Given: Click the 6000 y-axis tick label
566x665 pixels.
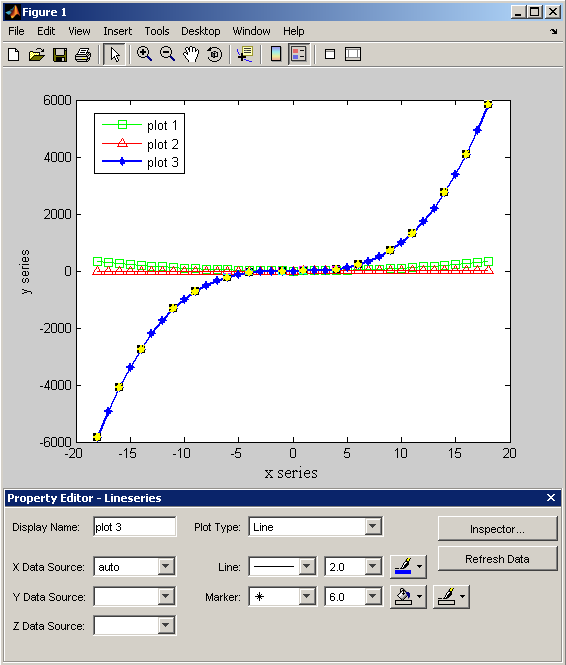Looking at the screenshot, I should point(57,101).
